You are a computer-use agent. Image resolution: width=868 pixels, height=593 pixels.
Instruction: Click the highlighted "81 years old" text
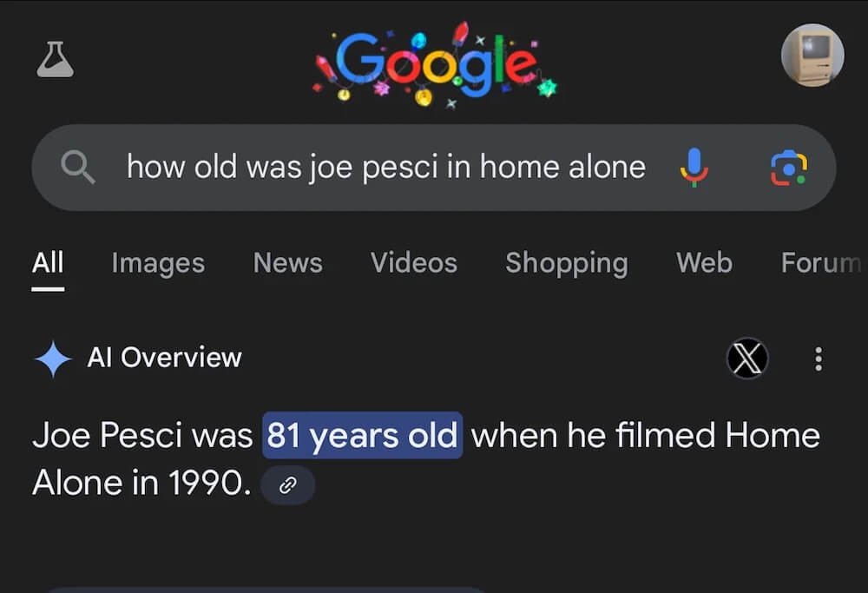tap(362, 435)
